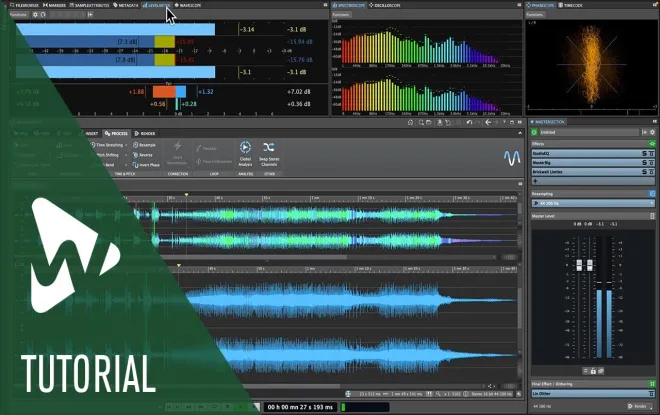The image size is (660, 415).
Task: Toggle Master Section bypass green button
Action: [x=535, y=132]
